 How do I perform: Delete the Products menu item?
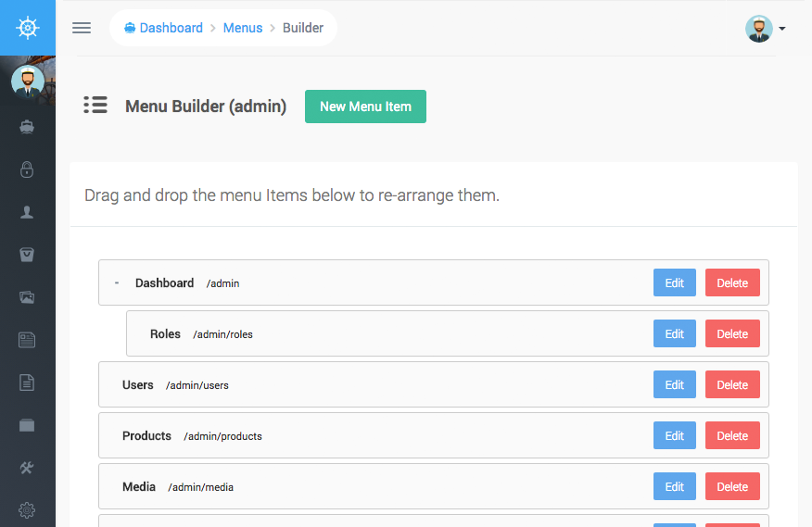pos(732,435)
